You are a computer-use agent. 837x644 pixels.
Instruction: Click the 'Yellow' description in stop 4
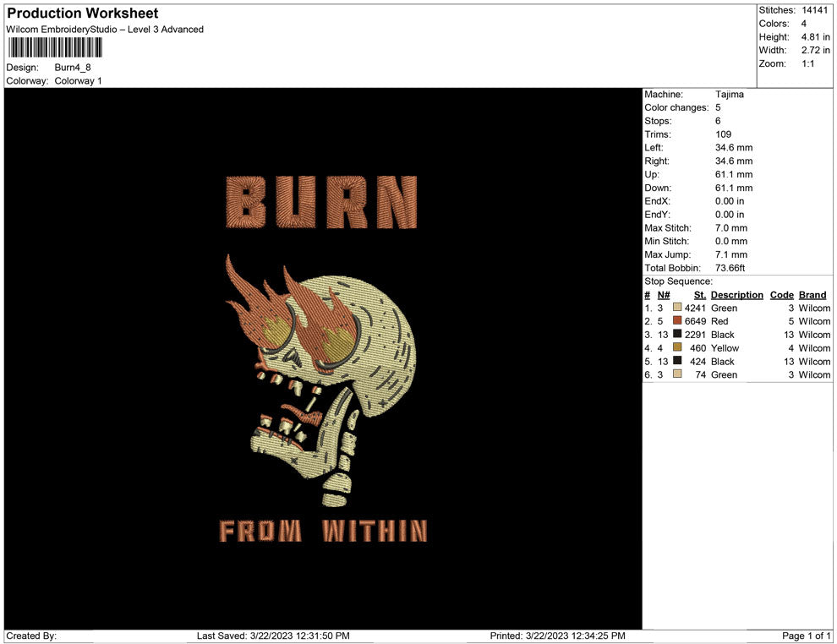(x=725, y=347)
